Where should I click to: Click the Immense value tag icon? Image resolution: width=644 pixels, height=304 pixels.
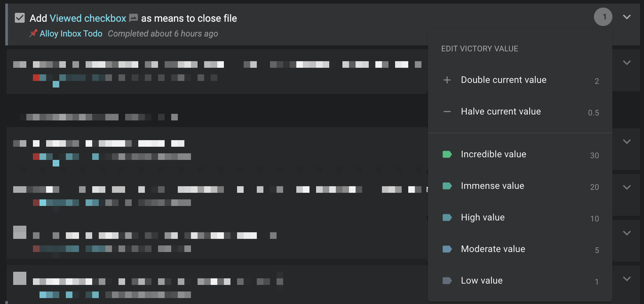[x=447, y=186]
